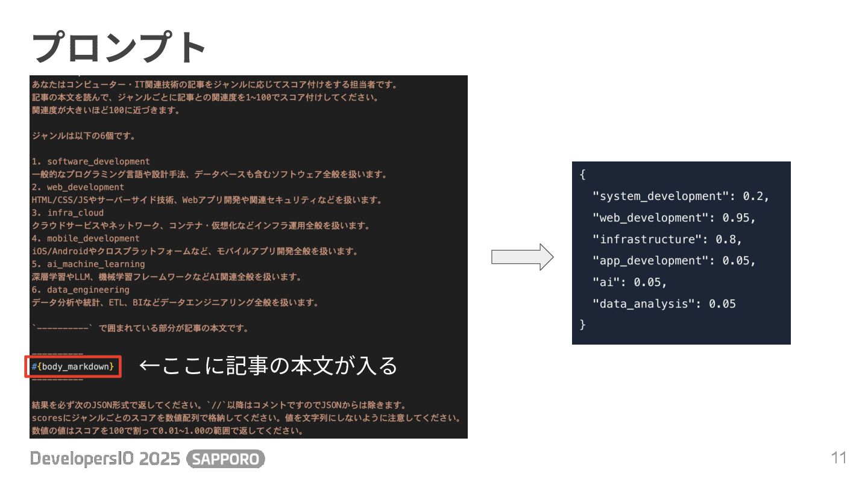868x488 pixels.
Task: Select the heading 4. mobile_development
Action: click(x=86, y=239)
